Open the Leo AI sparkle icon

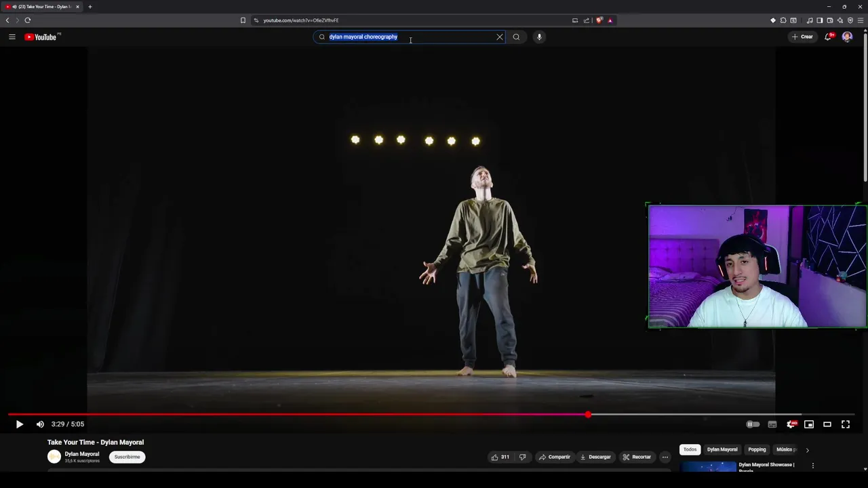coord(840,20)
